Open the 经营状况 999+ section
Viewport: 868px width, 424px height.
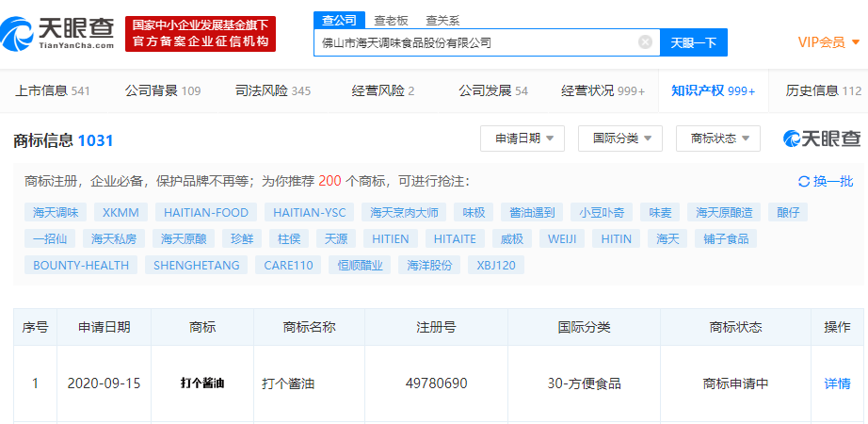(603, 90)
